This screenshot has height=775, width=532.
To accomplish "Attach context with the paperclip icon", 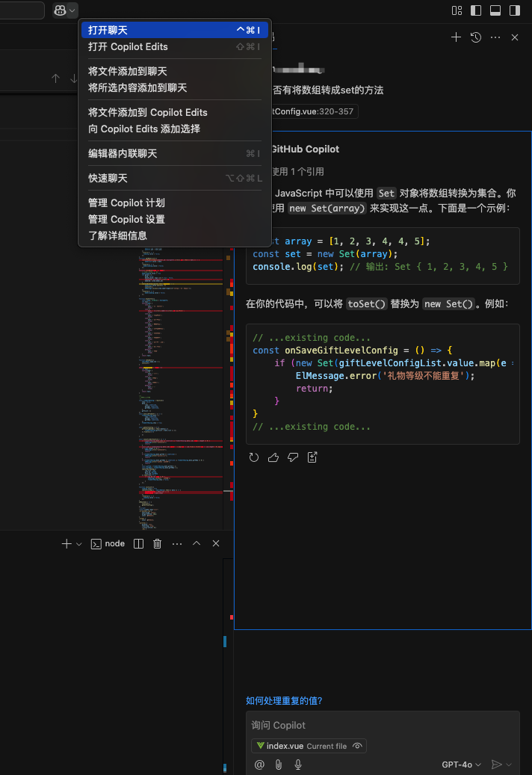I will tap(279, 765).
